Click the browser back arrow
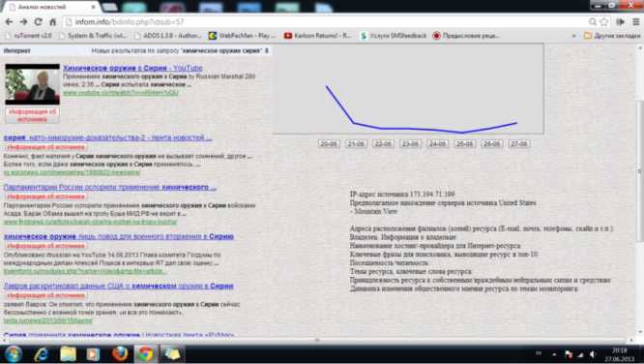The height and width of the screenshot is (364, 644). 9,22
